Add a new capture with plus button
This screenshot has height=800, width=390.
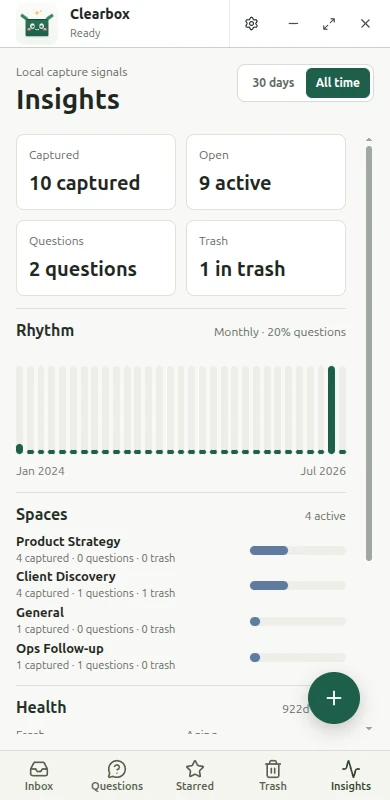click(334, 698)
